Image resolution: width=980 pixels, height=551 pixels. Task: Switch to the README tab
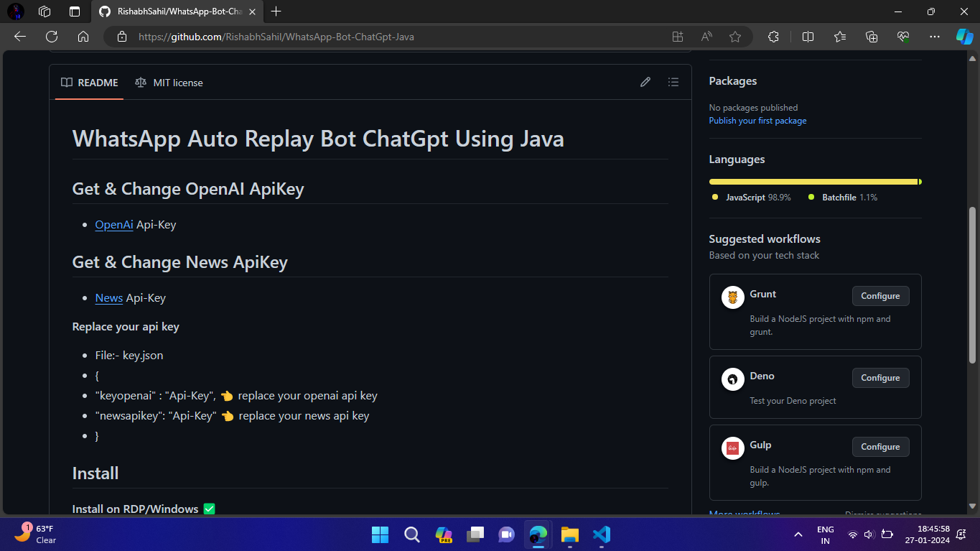click(90, 83)
